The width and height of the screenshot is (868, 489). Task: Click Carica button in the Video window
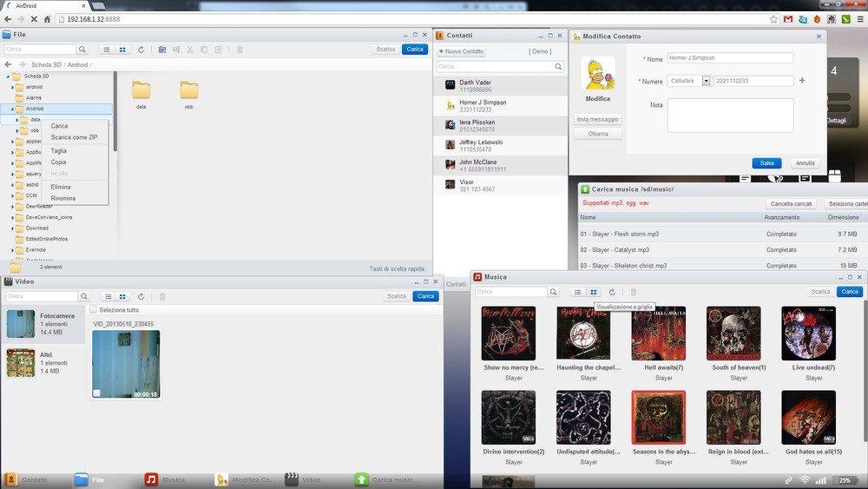pos(425,296)
